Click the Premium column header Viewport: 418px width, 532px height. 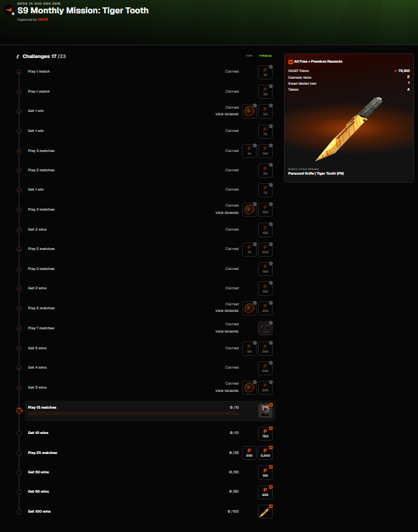[x=265, y=56]
